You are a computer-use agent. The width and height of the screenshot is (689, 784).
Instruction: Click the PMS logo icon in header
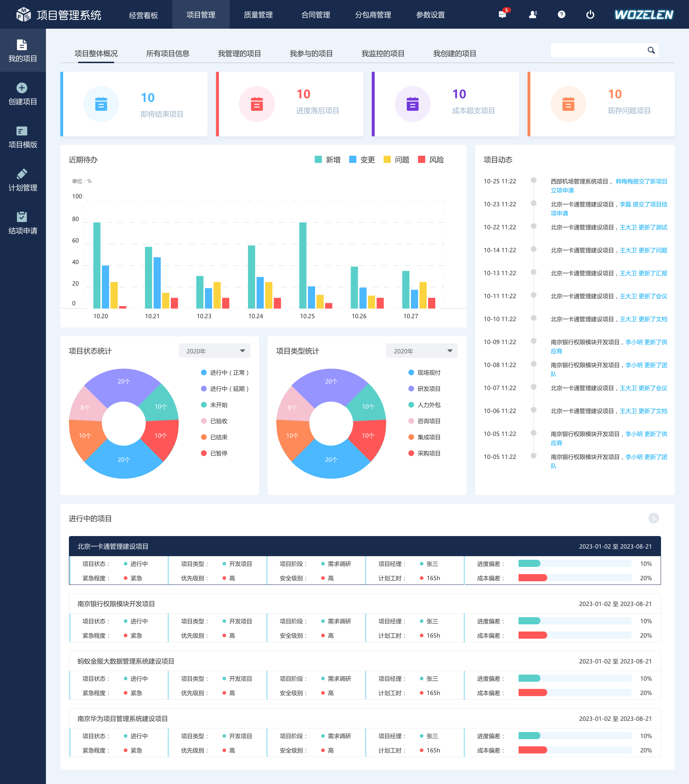point(24,15)
